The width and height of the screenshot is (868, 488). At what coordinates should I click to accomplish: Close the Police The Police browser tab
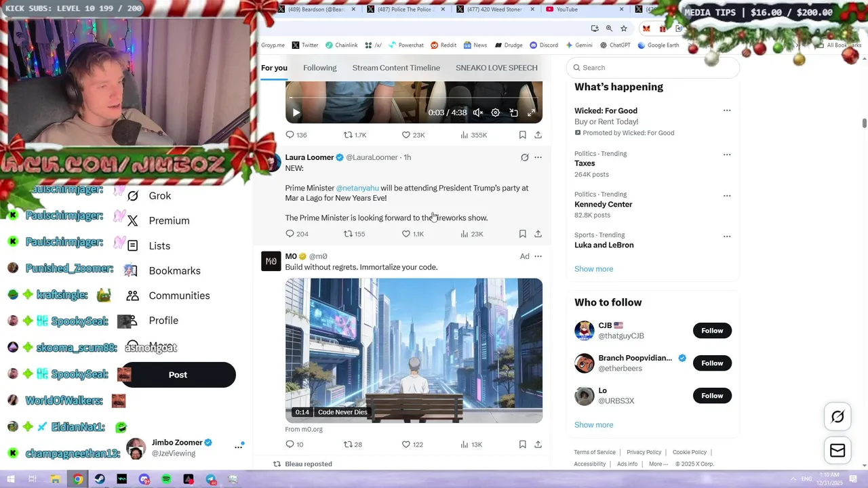pos(443,9)
